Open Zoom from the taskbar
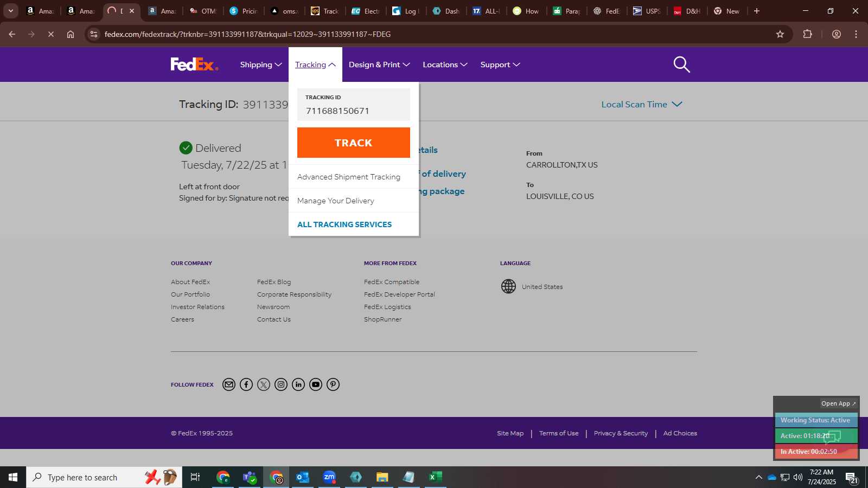 (329, 477)
